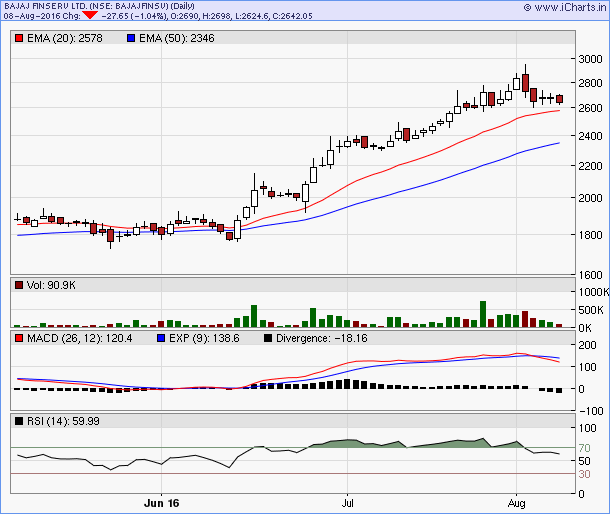The height and width of the screenshot is (514, 610).
Task: Click the last red candlestick on the chart
Action: click(x=559, y=99)
